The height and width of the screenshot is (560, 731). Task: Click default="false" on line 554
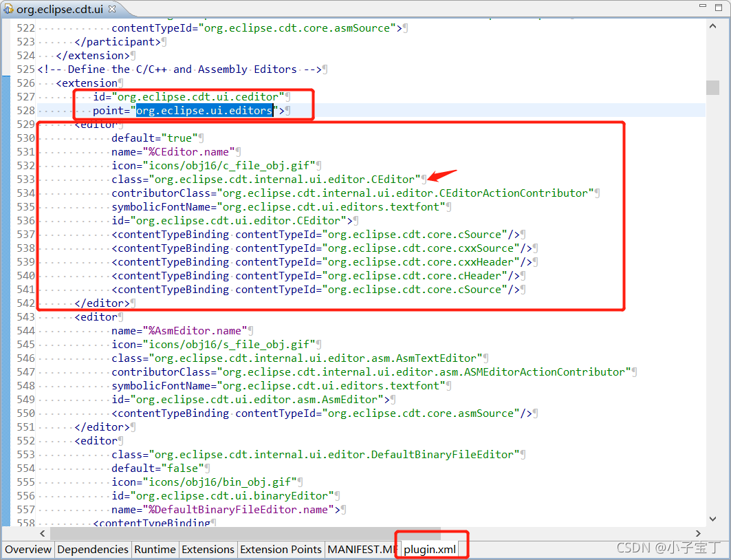coord(157,468)
